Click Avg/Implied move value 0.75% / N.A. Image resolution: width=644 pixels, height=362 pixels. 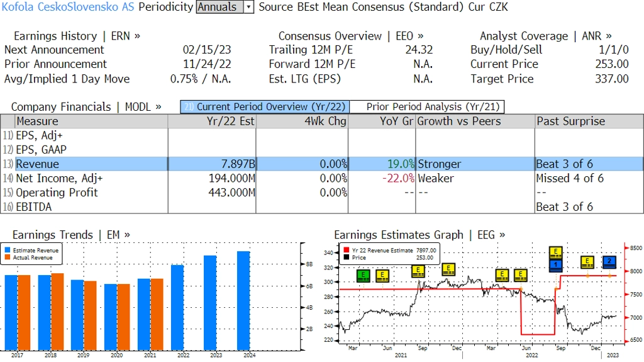(x=201, y=79)
